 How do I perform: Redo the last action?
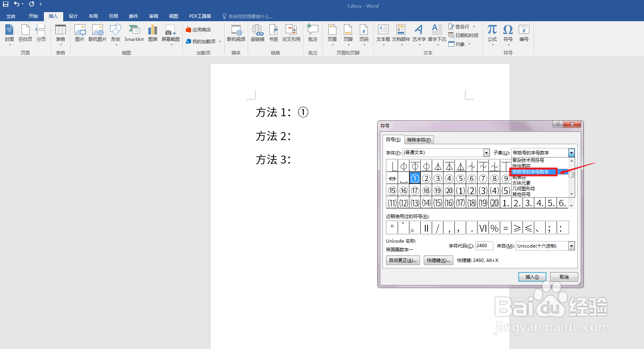pos(31,4)
